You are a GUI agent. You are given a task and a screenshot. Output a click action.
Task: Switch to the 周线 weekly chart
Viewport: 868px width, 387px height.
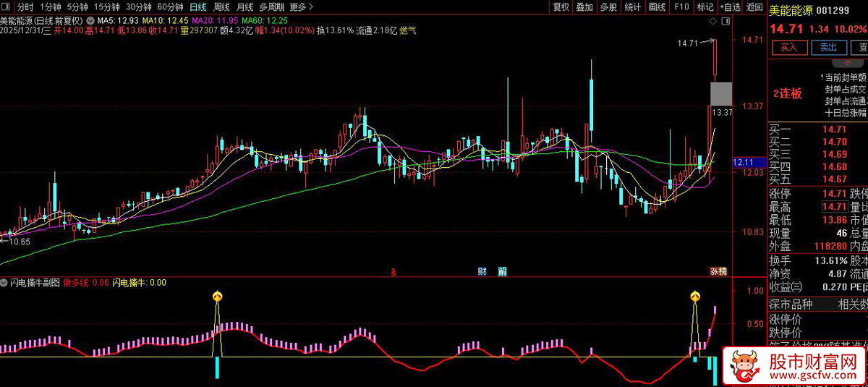(x=221, y=7)
